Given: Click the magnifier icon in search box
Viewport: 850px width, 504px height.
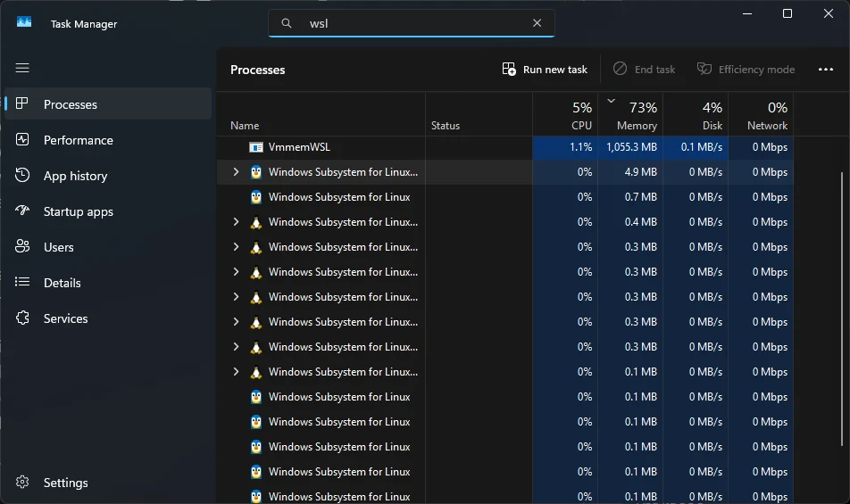Looking at the screenshot, I should tap(287, 23).
